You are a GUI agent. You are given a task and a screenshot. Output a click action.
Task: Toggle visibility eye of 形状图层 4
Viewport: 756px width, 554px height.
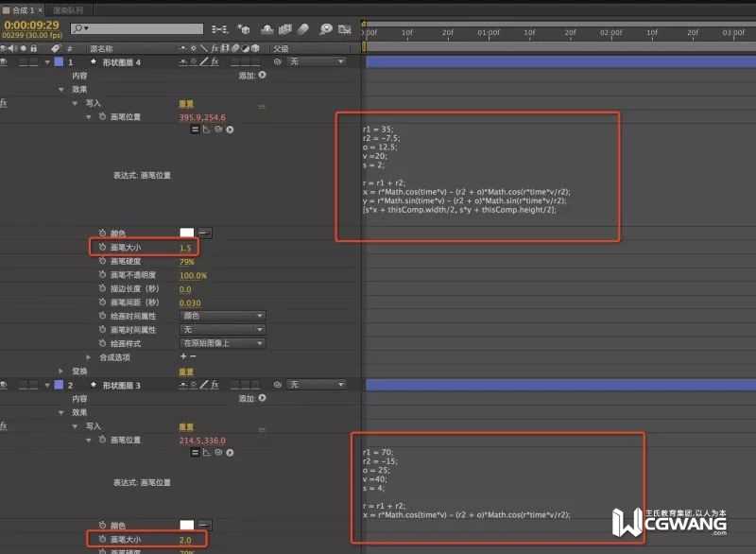point(4,61)
